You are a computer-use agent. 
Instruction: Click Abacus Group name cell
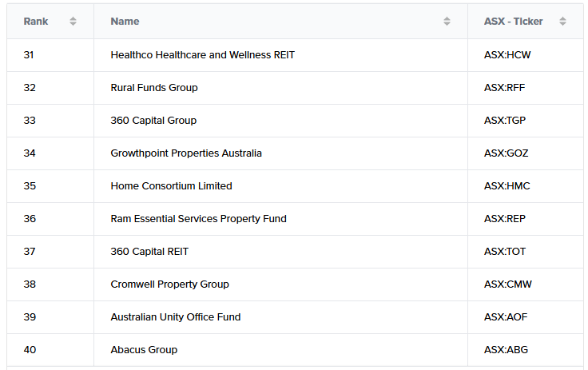(144, 350)
